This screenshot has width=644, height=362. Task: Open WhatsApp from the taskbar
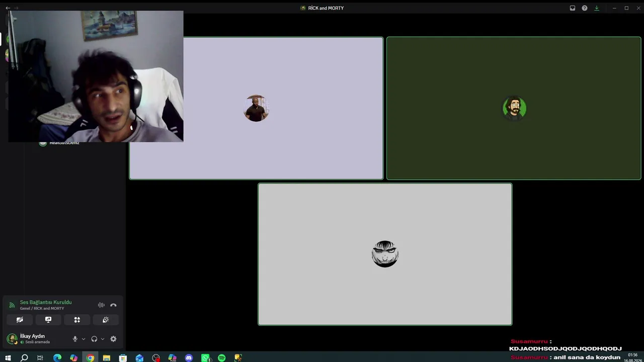pos(205,358)
